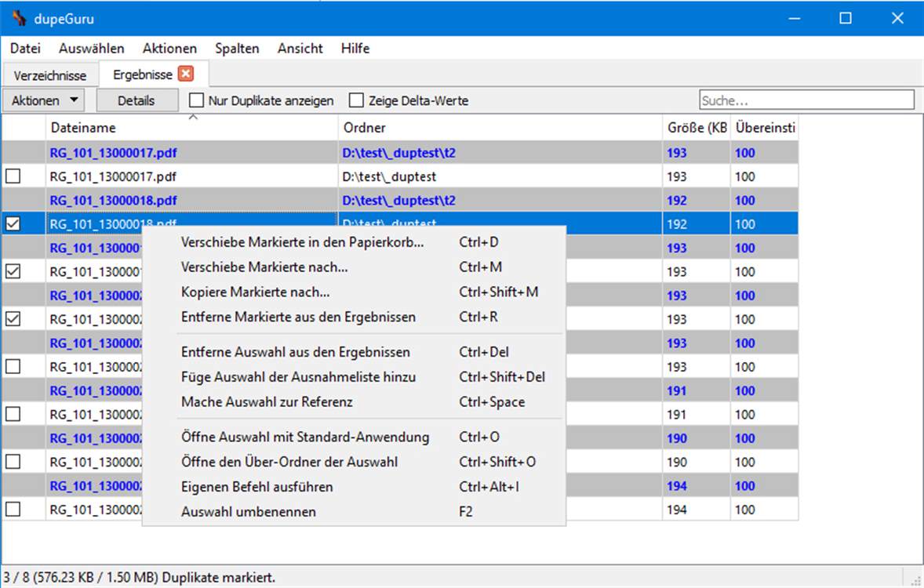The image size is (924, 588).
Task: Click the bold blue size value 191
Action: [676, 390]
